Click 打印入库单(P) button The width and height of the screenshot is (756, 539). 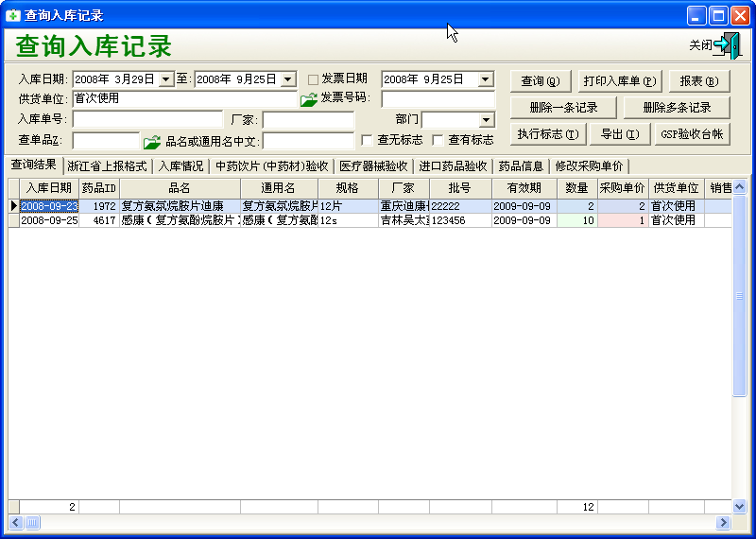coord(620,81)
